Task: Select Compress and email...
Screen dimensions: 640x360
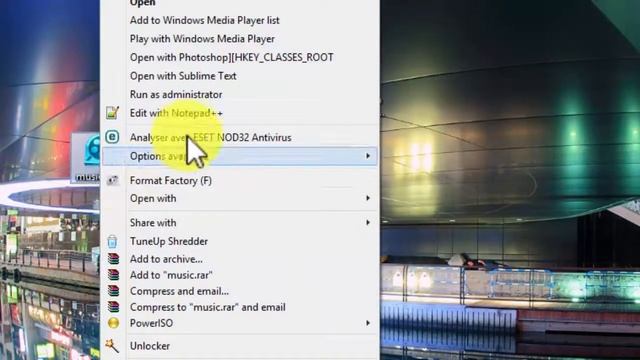Action: tap(179, 291)
